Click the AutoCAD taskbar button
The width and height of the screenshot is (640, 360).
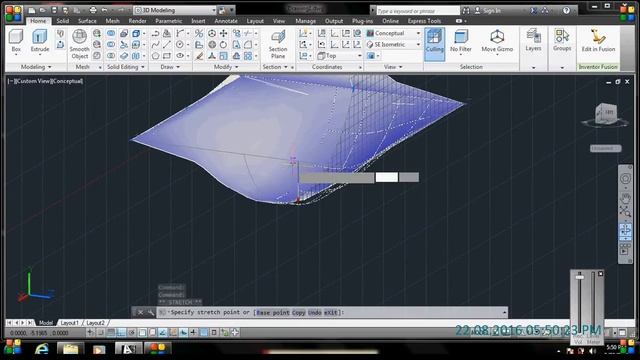click(x=128, y=349)
